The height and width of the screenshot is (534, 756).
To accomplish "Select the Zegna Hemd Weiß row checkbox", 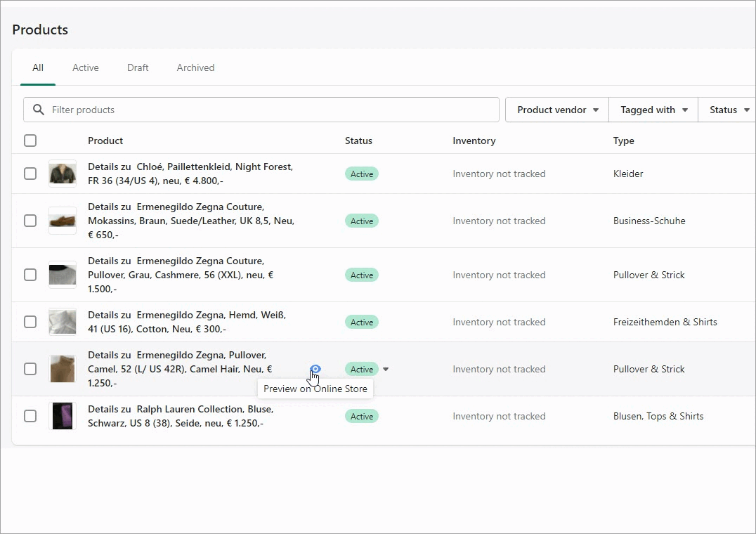I will (x=30, y=322).
